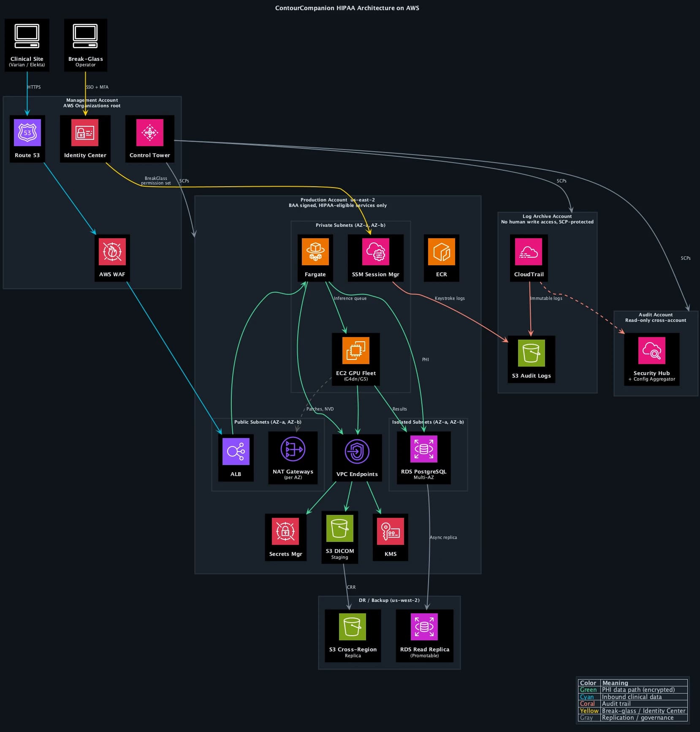Screen dimensions: 700x732
Task: Select the KMS icon
Action: (x=390, y=531)
